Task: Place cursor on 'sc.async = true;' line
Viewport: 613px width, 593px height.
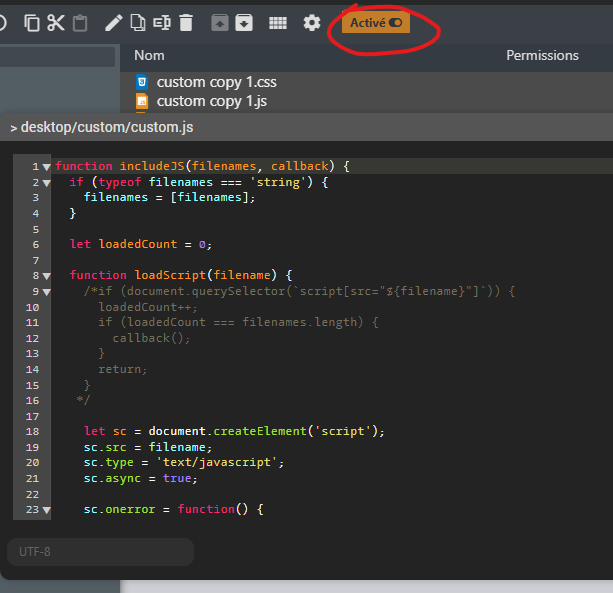Action: (x=140, y=478)
